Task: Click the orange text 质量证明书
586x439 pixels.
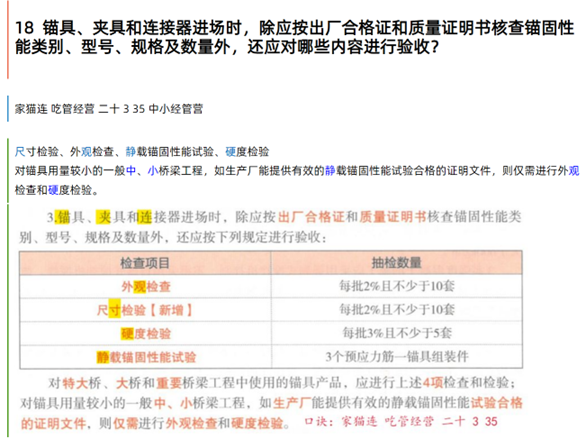Action: (393, 217)
